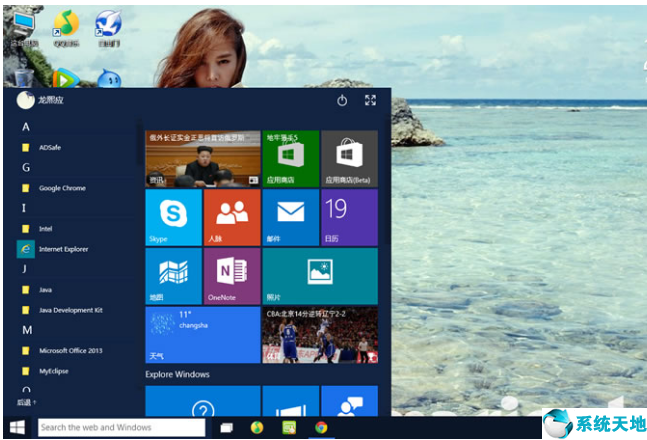This screenshot has height=440, width=647.
Task: Open the QQ Music desktop shortcut
Action: pos(66,29)
